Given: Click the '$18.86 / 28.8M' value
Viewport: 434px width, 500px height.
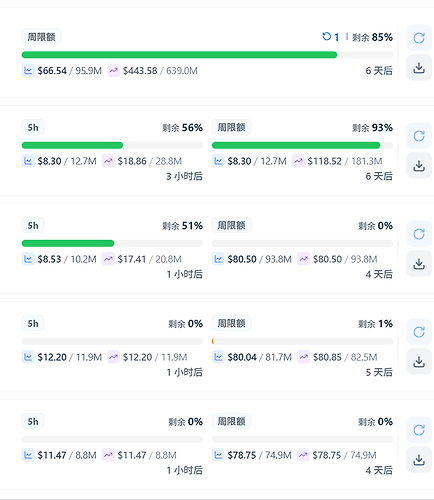Looking at the screenshot, I should [x=150, y=161].
